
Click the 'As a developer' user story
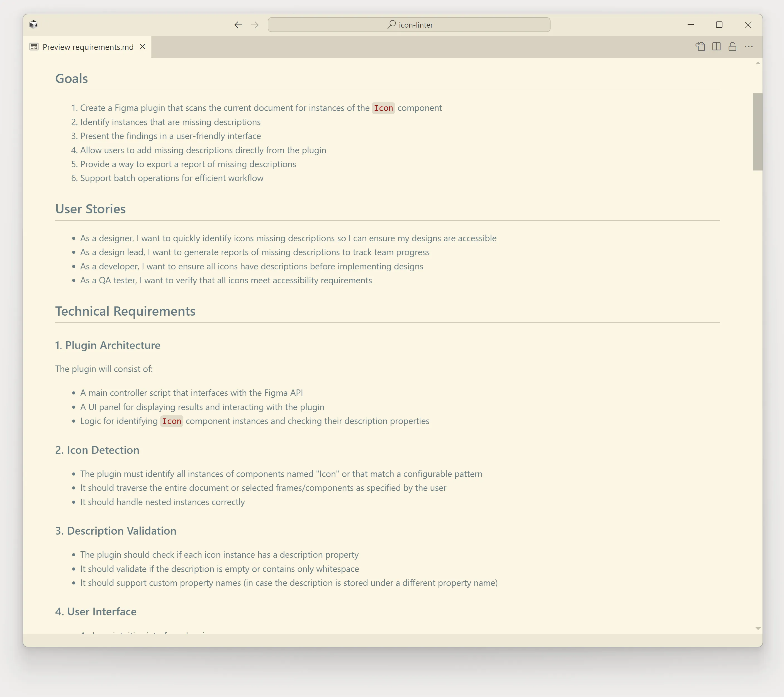pyautogui.click(x=252, y=267)
